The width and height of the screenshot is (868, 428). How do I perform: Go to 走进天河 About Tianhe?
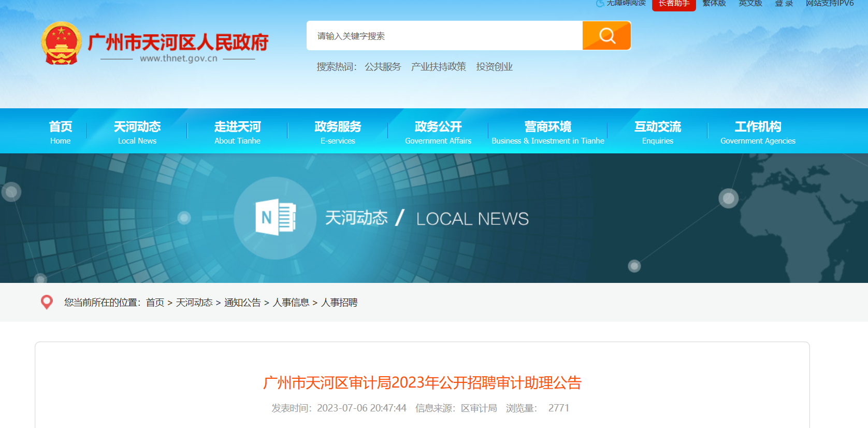pos(237,132)
